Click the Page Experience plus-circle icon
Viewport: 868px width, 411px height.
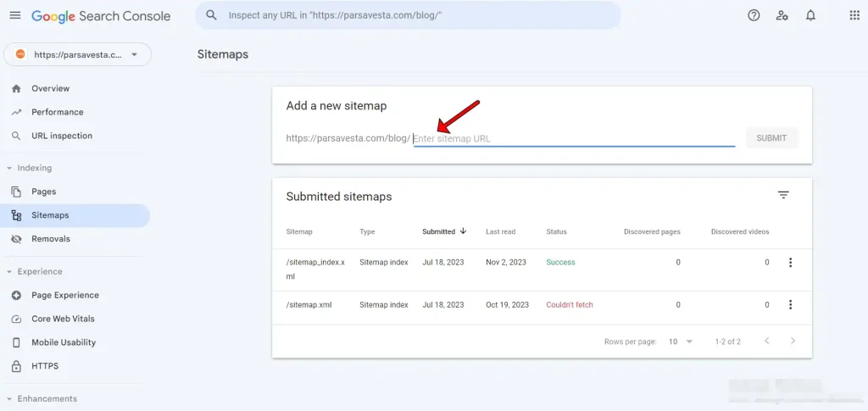tap(16, 296)
